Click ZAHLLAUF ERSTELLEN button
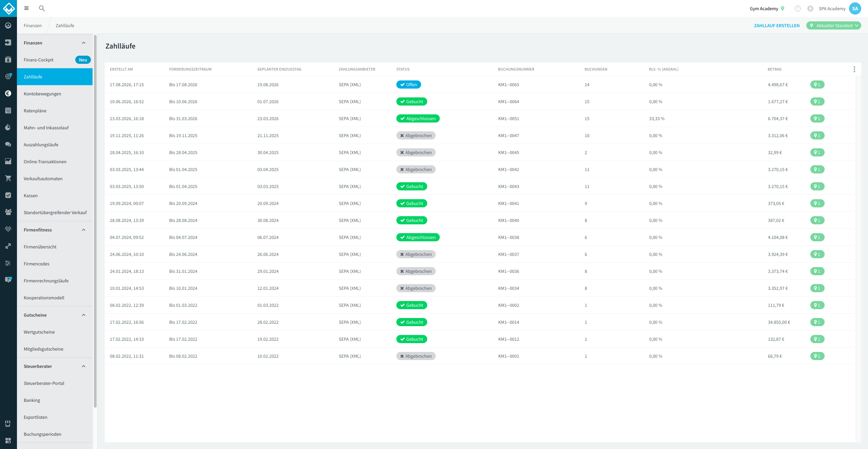 (x=776, y=25)
